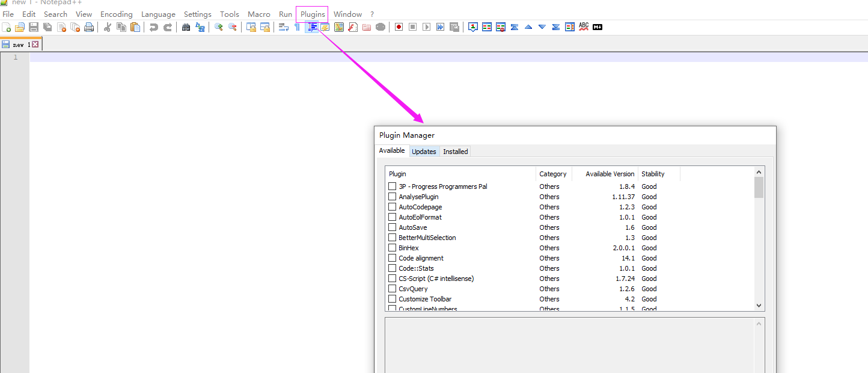This screenshot has height=373, width=868.
Task: Open the Plugins menu
Action: click(313, 14)
